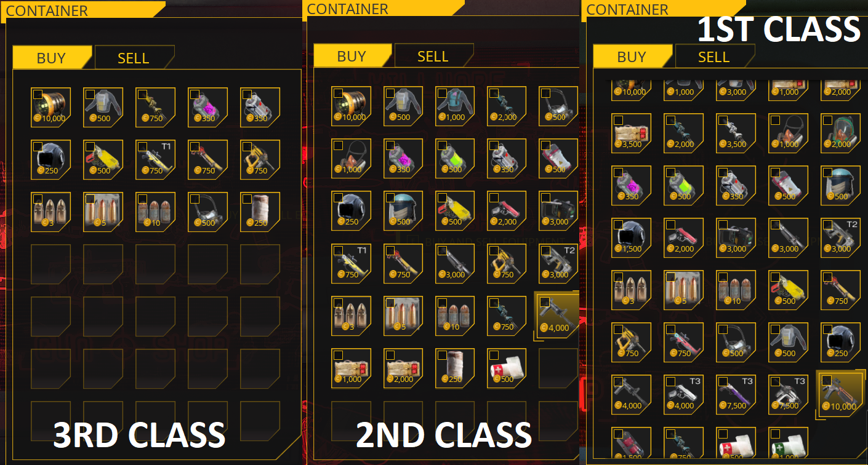
Task: Tick checkbox on 3-coin ammo in 3rd class
Action: [38, 198]
